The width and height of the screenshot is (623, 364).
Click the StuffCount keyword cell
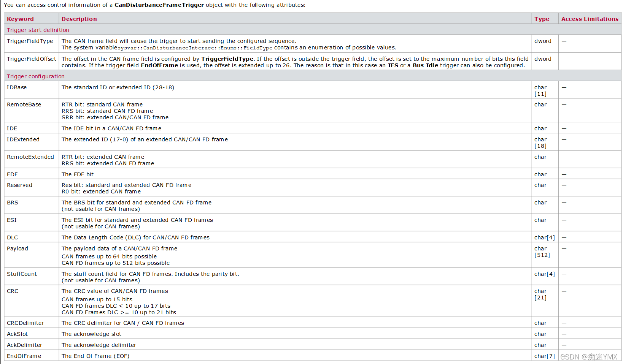pyautogui.click(x=32, y=277)
